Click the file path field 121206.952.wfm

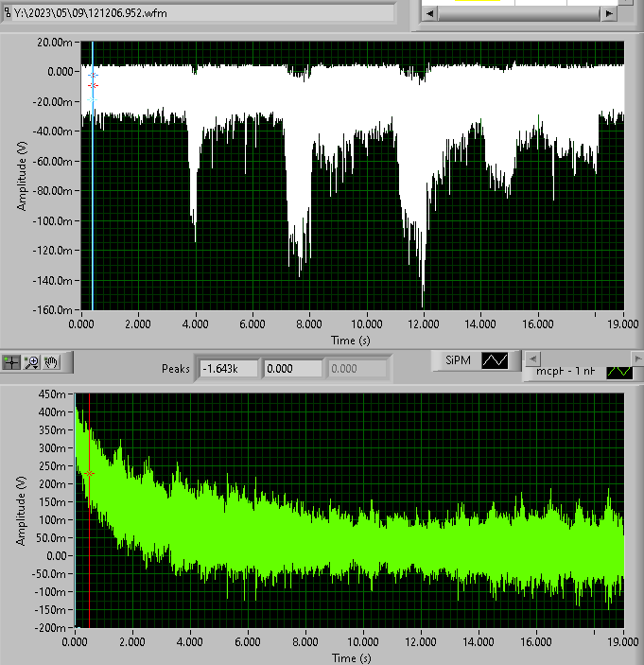click(202, 13)
